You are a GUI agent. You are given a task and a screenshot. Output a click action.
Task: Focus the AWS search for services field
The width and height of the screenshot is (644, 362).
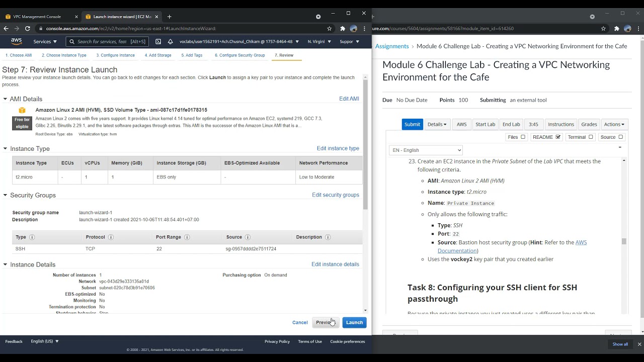(108, 42)
